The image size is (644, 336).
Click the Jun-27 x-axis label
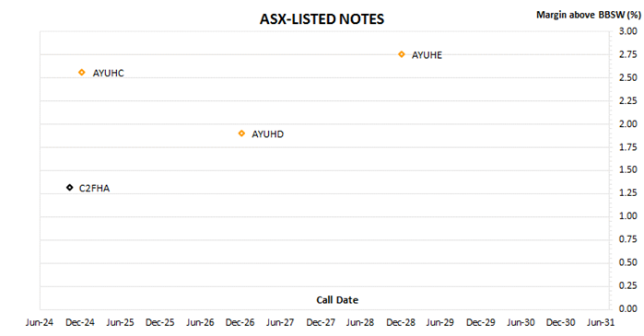coord(280,322)
